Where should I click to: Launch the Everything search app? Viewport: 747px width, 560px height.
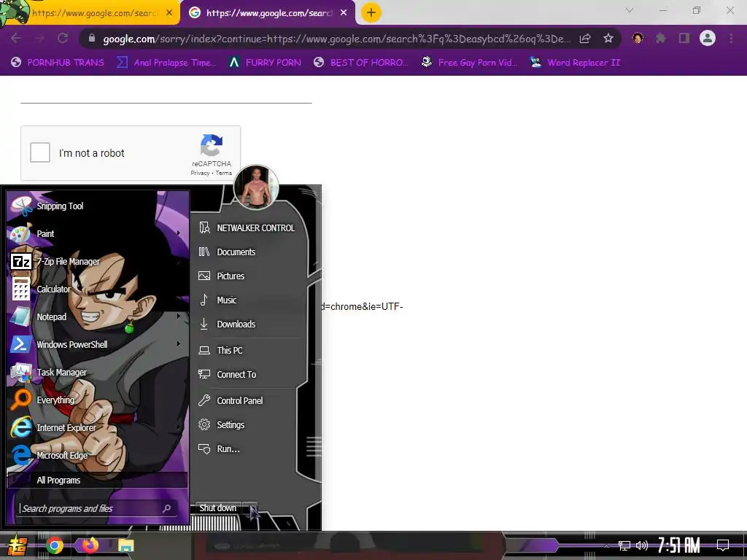tap(98, 400)
